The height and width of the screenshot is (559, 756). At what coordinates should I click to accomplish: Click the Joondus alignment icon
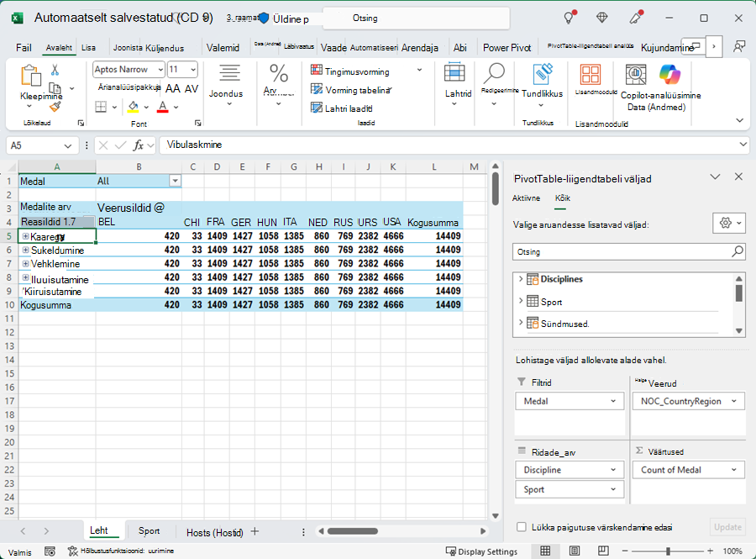229,73
